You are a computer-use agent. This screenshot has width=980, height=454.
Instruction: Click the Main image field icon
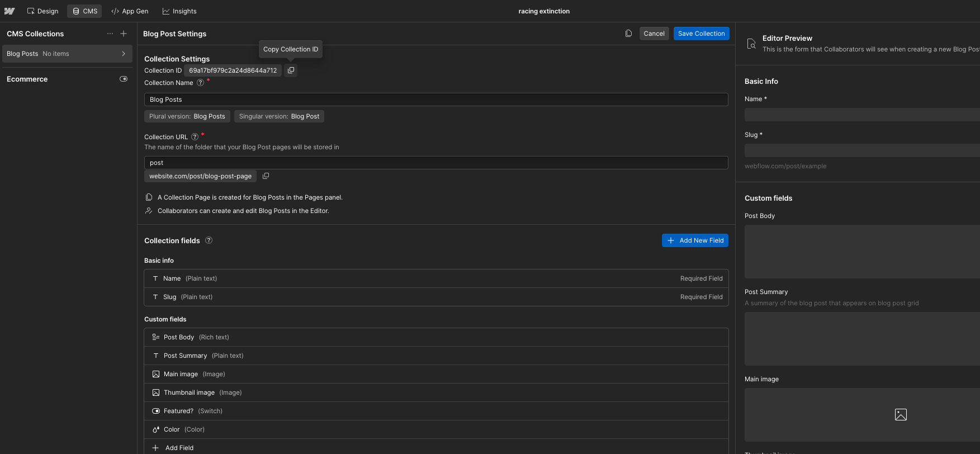coord(156,374)
